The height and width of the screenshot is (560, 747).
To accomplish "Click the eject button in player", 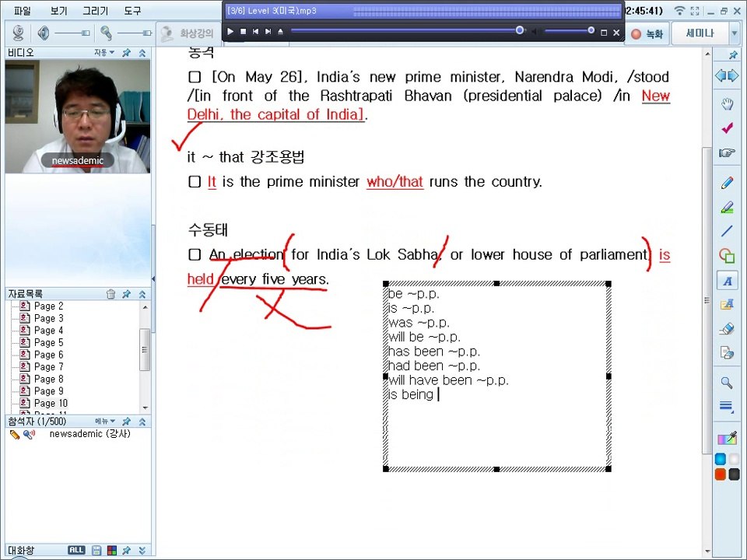I will [x=281, y=31].
